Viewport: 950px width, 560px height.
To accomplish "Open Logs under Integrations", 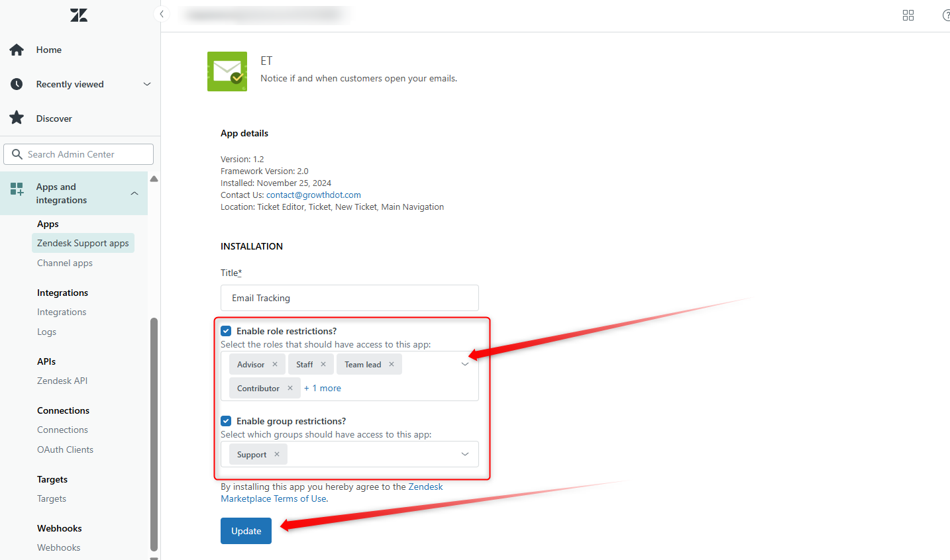I will (x=46, y=332).
